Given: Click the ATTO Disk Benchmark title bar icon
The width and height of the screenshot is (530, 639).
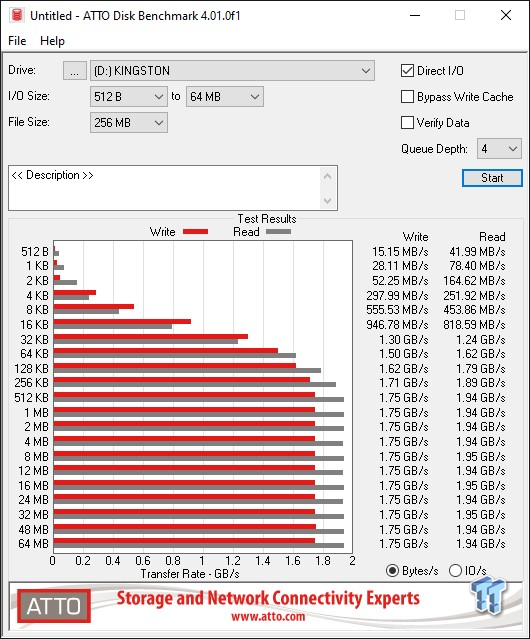Looking at the screenshot, I should click(x=17, y=15).
